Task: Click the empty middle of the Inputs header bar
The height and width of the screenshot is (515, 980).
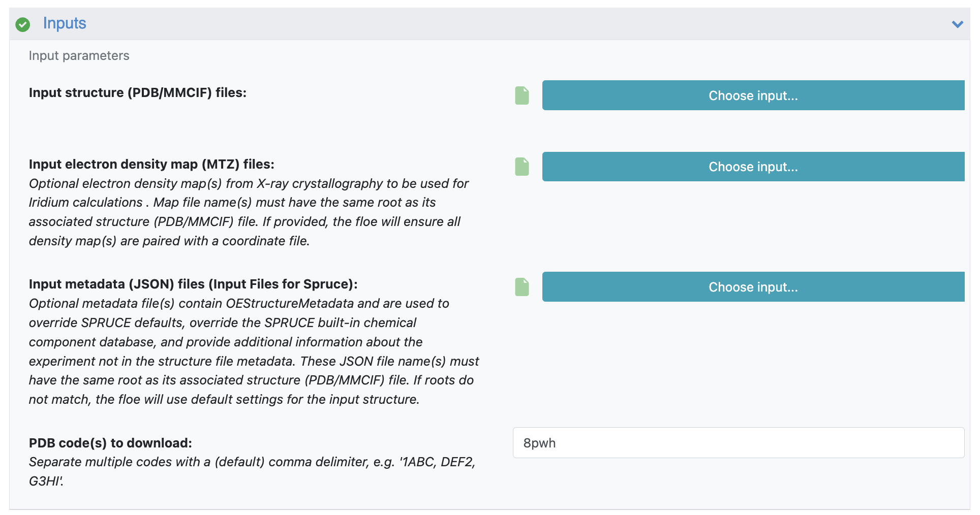Action: (x=508, y=24)
